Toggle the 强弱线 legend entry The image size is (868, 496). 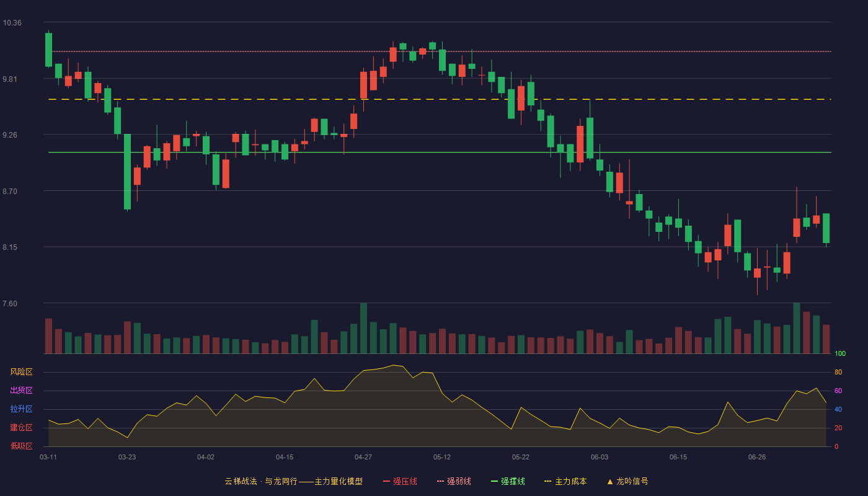pyautogui.click(x=454, y=481)
